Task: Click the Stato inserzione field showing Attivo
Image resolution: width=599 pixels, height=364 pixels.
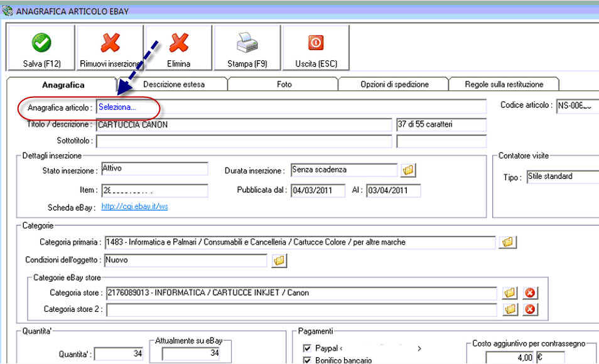Action: (x=154, y=169)
